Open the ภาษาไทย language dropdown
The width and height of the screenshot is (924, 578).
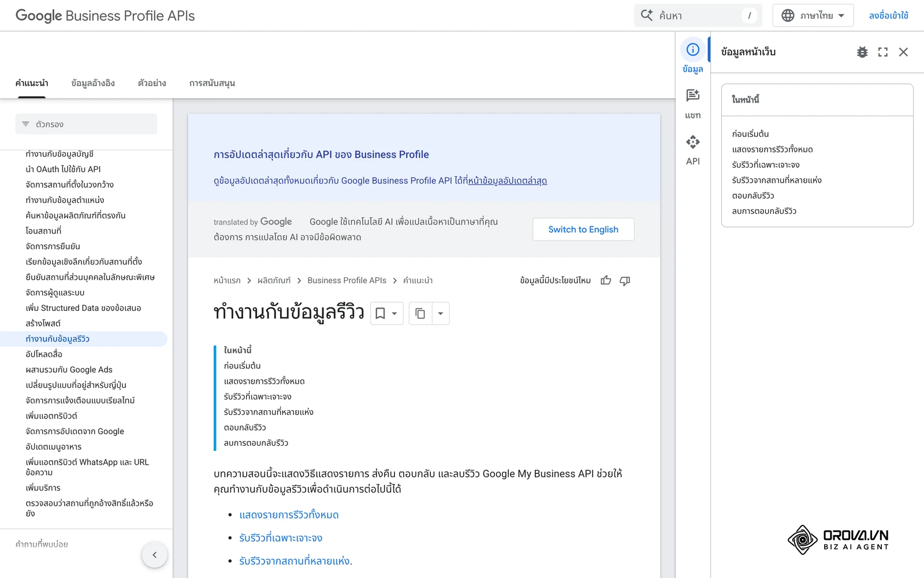(x=813, y=16)
